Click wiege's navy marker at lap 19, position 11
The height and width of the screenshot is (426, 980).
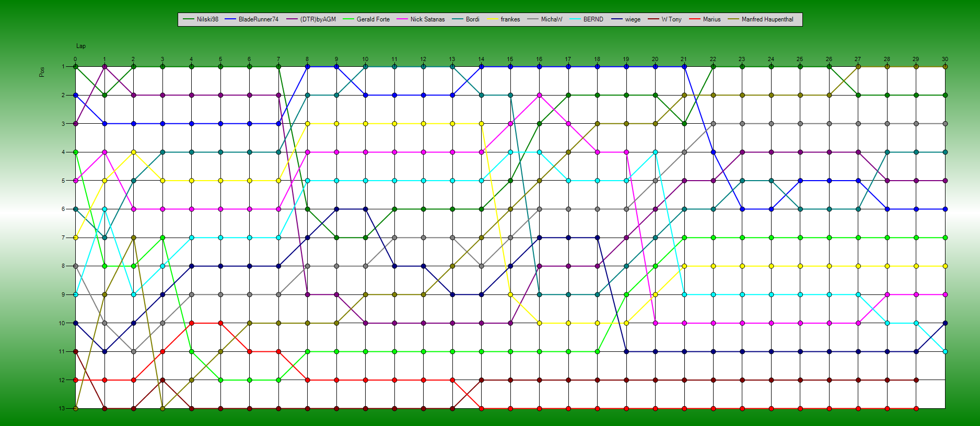pos(626,351)
